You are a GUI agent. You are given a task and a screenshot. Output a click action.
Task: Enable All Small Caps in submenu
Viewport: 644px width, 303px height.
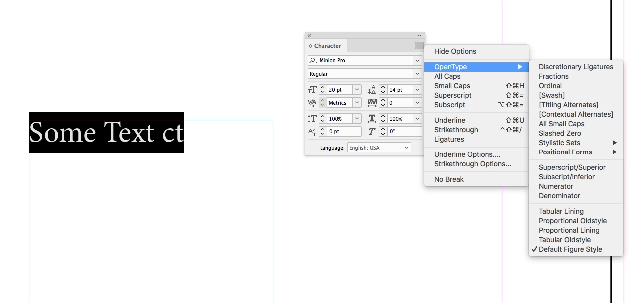pyautogui.click(x=575, y=124)
